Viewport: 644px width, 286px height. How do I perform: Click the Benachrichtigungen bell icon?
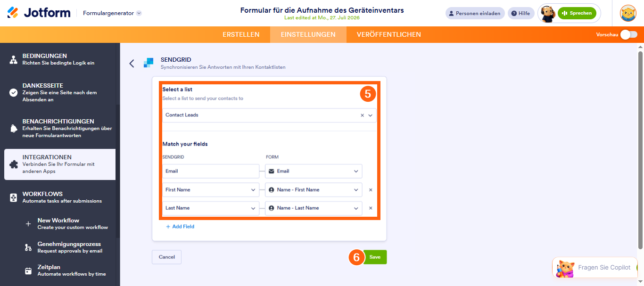(x=14, y=129)
